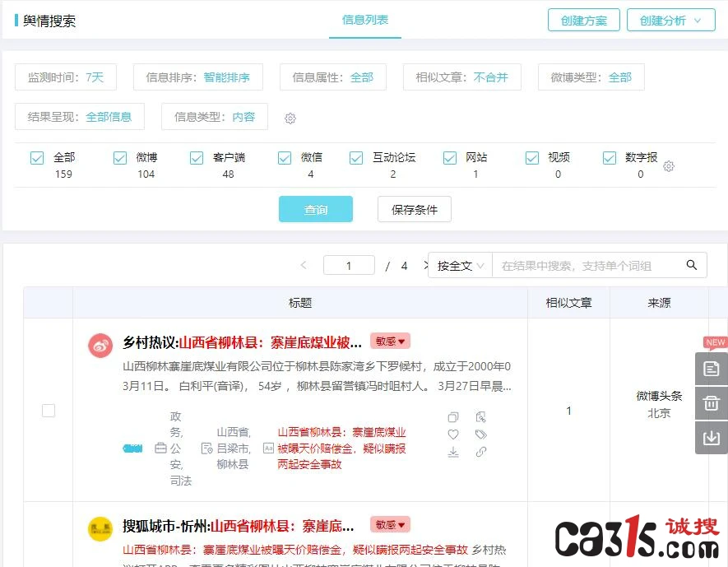
Task: Click red keyword text 山西省柳林县:寨崖底煤业被曝天价赔偿金
Action: [341, 448]
